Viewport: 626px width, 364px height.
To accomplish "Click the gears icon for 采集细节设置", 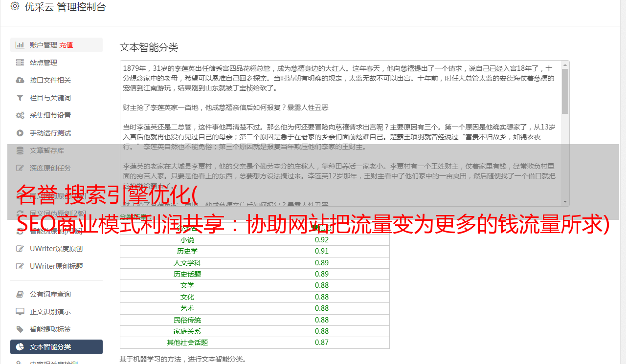I will pyautogui.click(x=20, y=115).
